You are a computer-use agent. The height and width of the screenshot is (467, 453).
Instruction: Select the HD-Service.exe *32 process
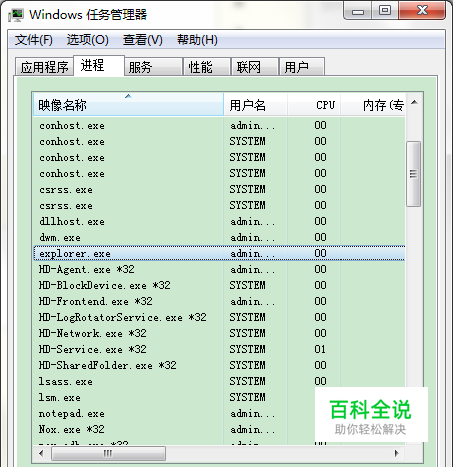coord(219,349)
